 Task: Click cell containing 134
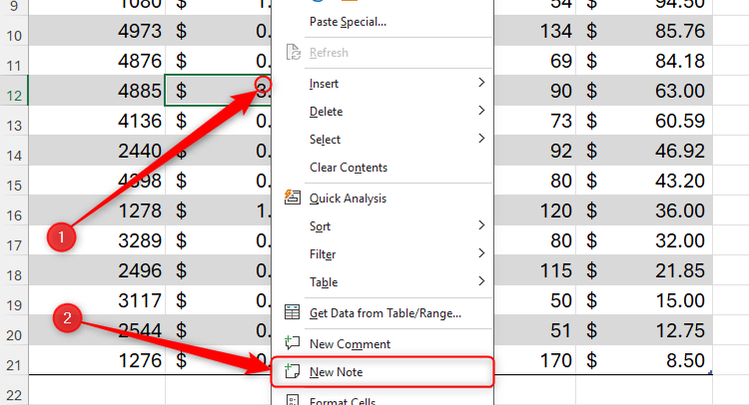coord(535,31)
